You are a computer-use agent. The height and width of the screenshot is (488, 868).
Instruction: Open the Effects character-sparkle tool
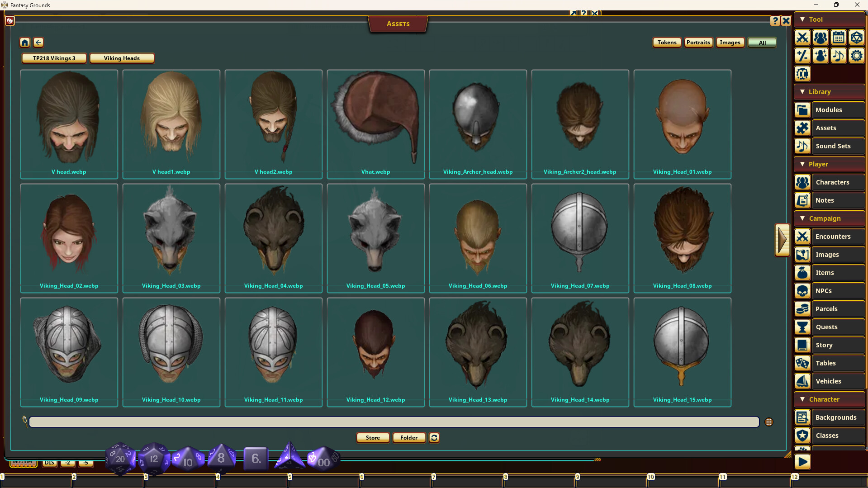coord(820,55)
